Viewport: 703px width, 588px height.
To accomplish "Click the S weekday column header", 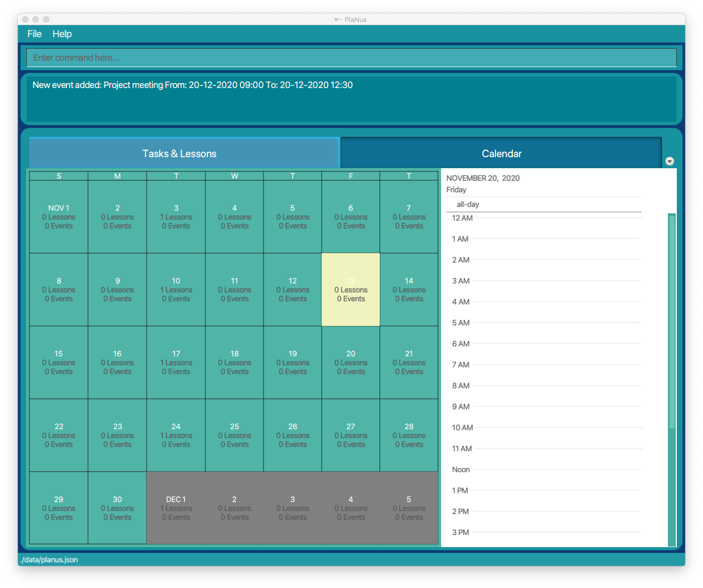I will coord(59,176).
